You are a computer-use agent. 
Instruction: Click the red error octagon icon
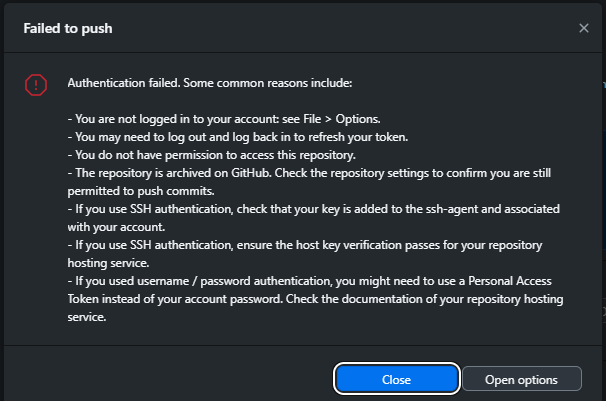[x=36, y=85]
